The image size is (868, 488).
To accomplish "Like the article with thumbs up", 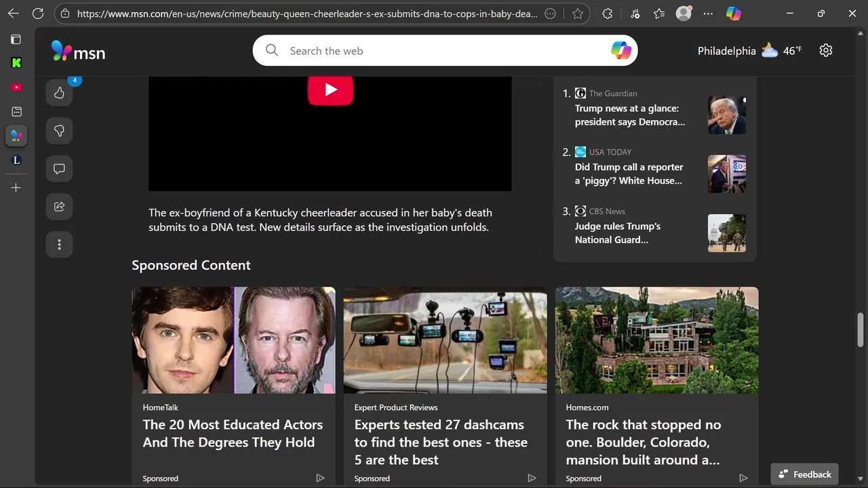I will tap(59, 93).
